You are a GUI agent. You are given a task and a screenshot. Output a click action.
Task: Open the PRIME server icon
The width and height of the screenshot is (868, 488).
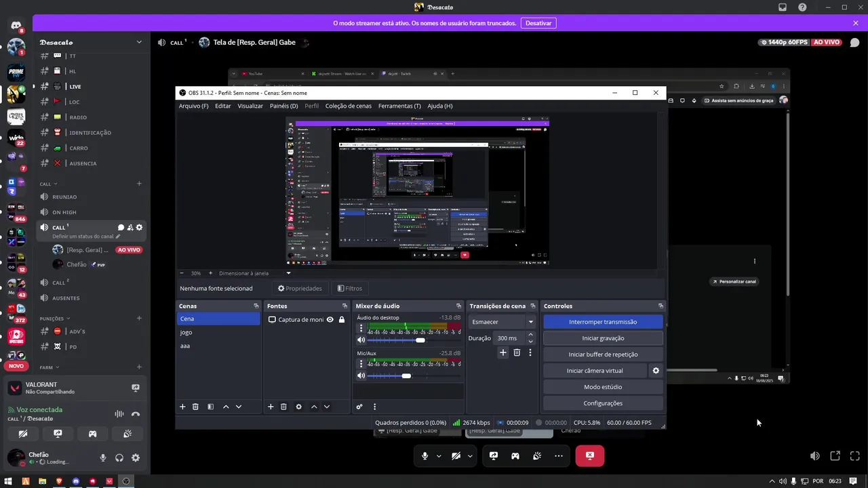coord(16,71)
